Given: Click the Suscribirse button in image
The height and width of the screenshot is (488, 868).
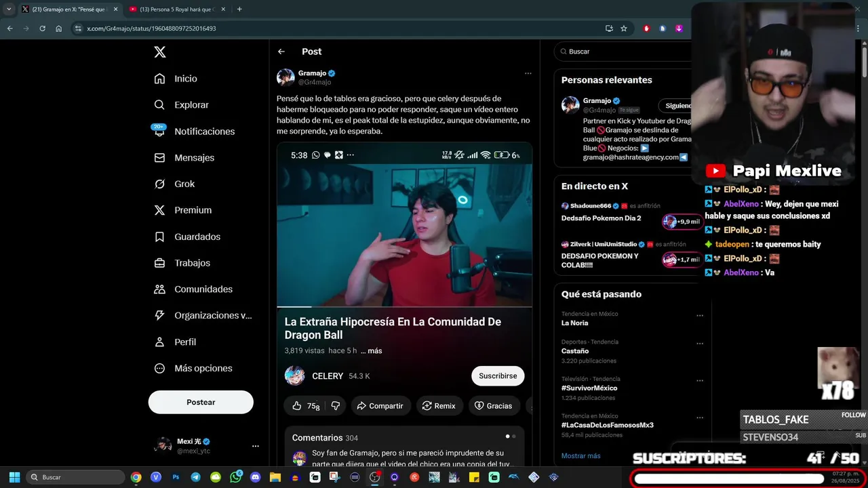Looking at the screenshot, I should tap(498, 375).
